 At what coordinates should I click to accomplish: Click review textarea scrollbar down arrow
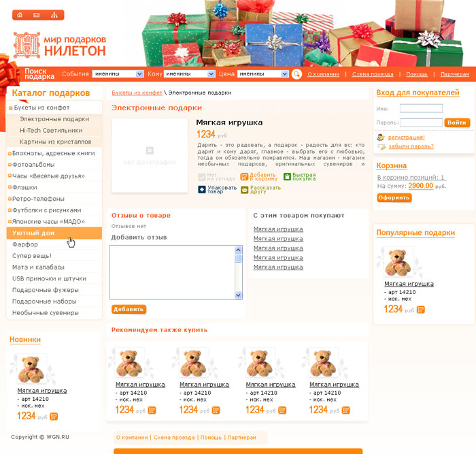tap(238, 295)
